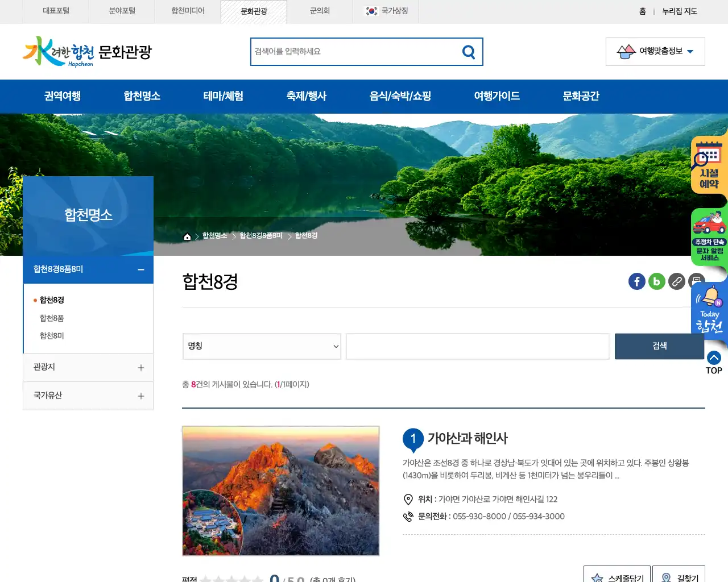
Task: Switch to the 군의회 portal tab
Action: (320, 11)
